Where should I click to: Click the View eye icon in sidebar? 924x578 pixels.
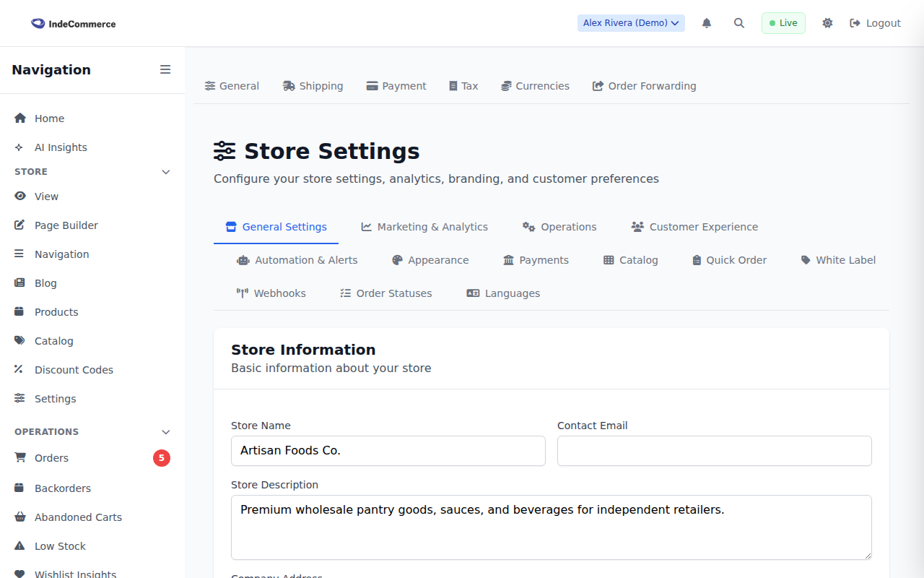20,197
